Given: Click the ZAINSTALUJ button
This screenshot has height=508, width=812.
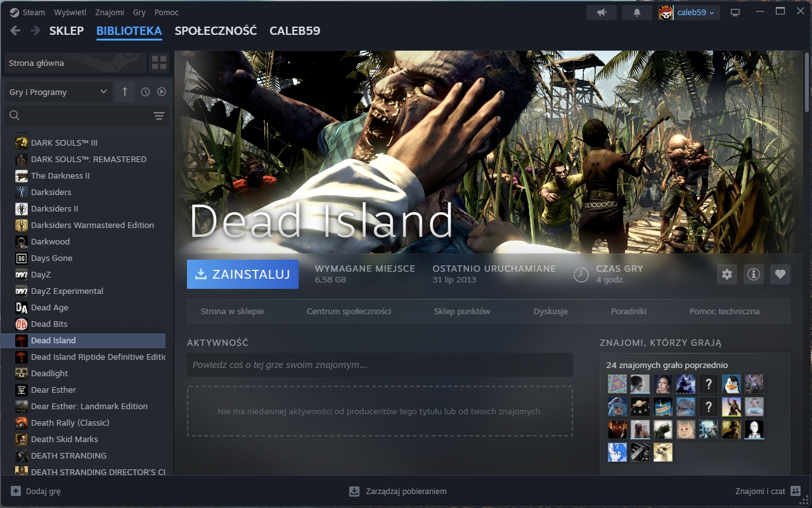Looking at the screenshot, I should tap(243, 274).
